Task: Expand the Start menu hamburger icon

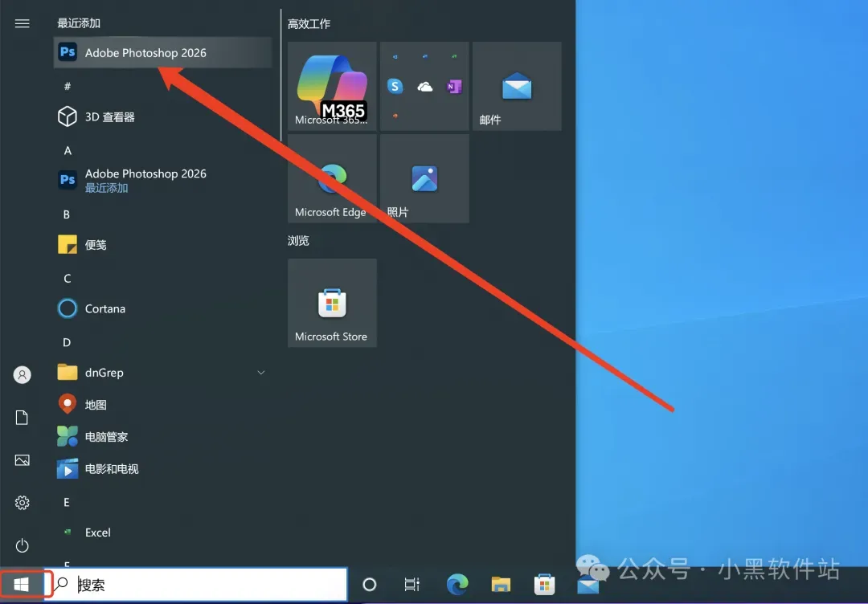Action: [x=23, y=23]
